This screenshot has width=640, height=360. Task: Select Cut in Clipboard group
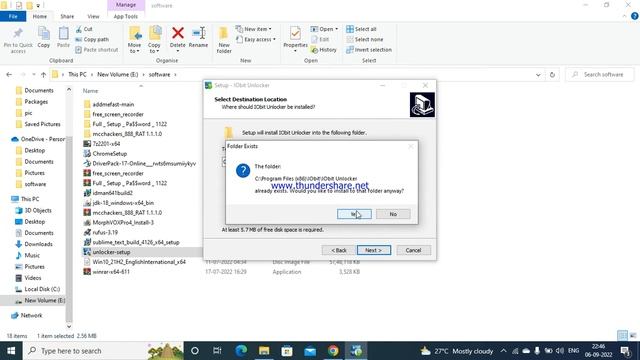tap(84, 29)
